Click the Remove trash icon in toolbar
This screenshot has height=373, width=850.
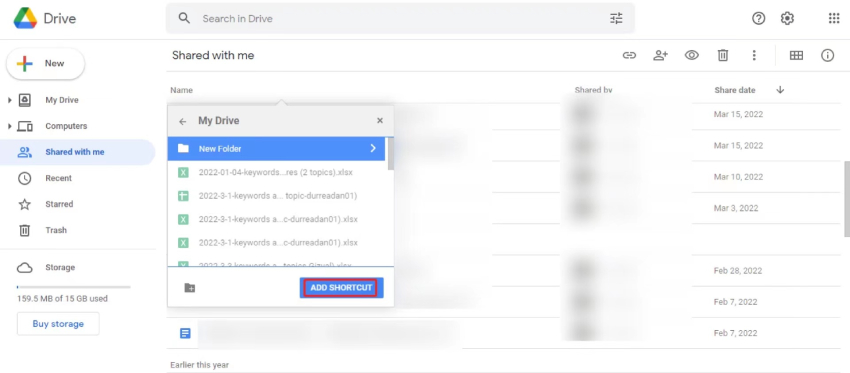click(723, 55)
